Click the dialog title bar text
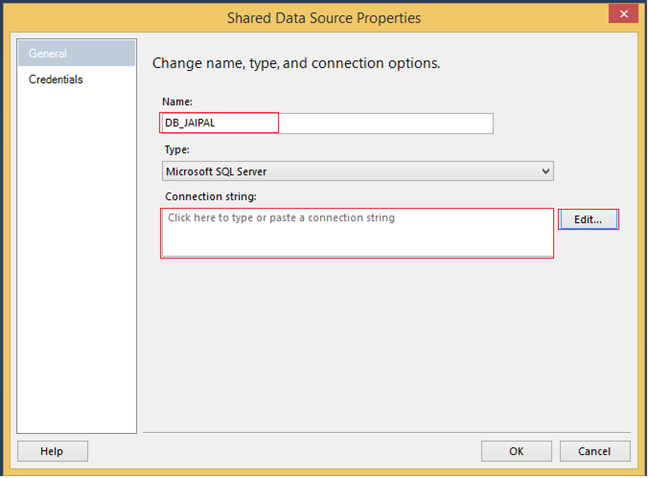648x478 pixels. tap(321, 17)
